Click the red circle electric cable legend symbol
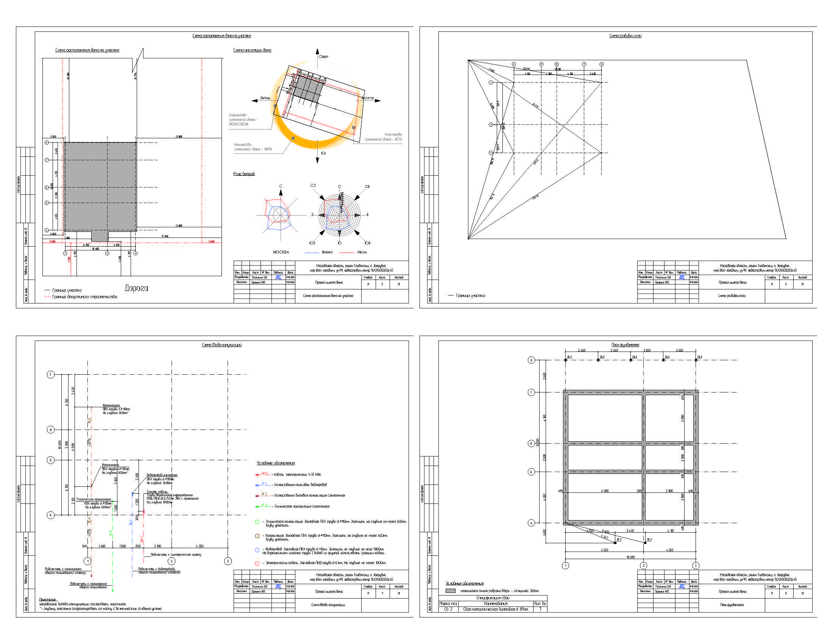 coord(257,563)
